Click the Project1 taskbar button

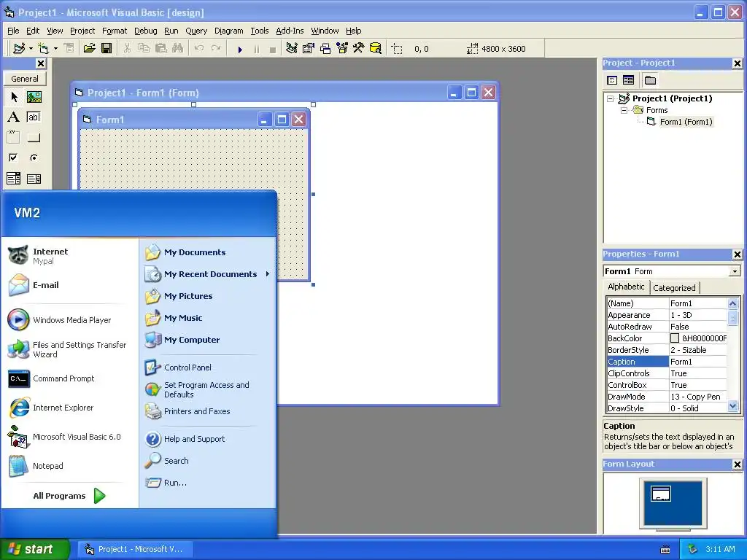coord(135,549)
